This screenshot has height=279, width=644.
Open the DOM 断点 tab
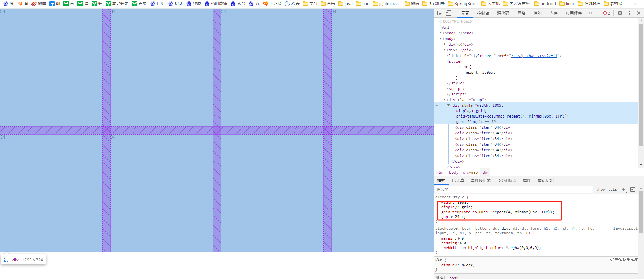[507, 180]
